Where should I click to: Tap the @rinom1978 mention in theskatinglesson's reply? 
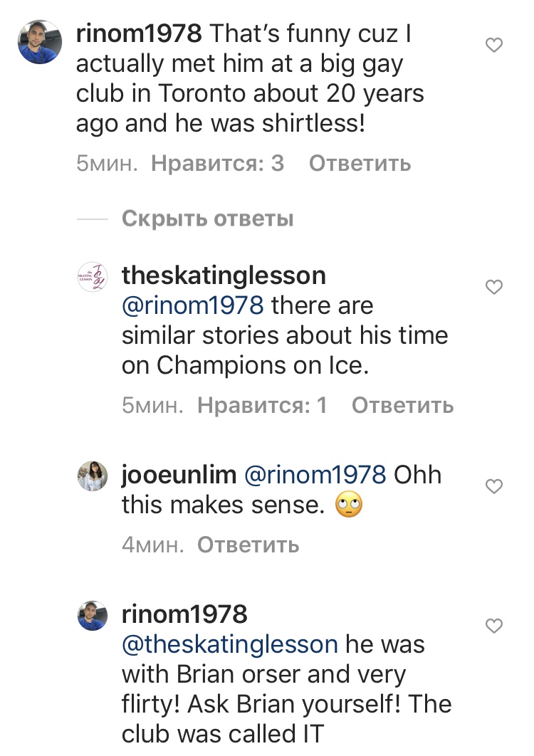pyautogui.click(x=193, y=305)
